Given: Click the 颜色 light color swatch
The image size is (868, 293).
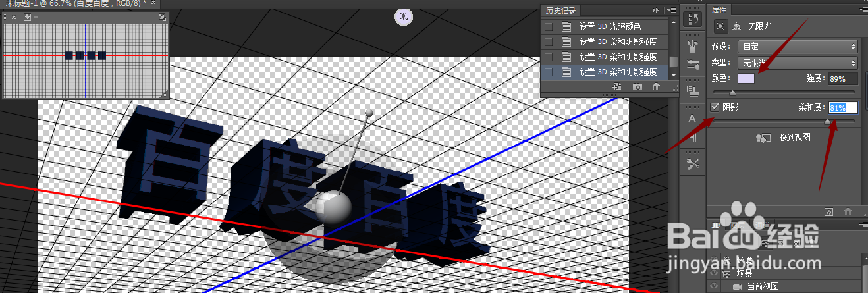Looking at the screenshot, I should (747, 78).
